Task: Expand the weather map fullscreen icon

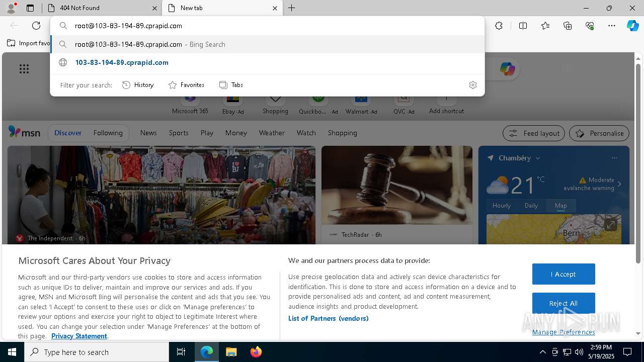Action: [x=610, y=225]
